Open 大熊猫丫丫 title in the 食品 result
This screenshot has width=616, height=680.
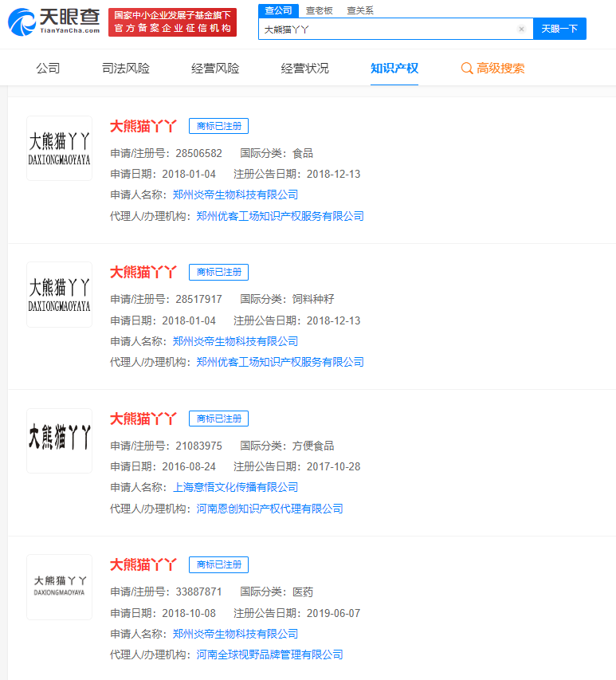tap(143, 126)
